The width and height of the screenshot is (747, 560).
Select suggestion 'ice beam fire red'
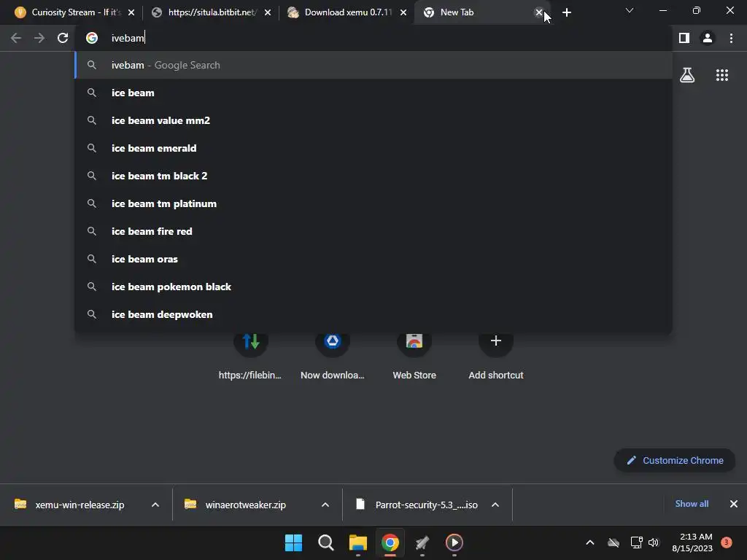(x=373, y=231)
